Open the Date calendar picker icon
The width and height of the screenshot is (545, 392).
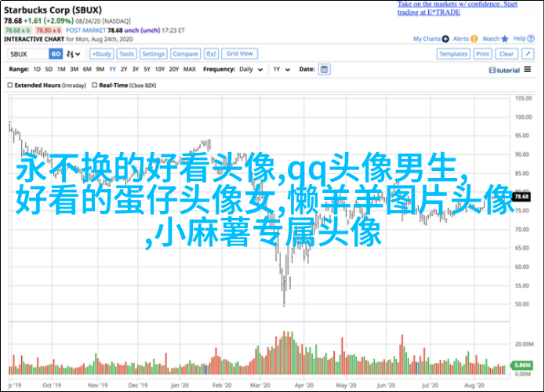point(324,69)
